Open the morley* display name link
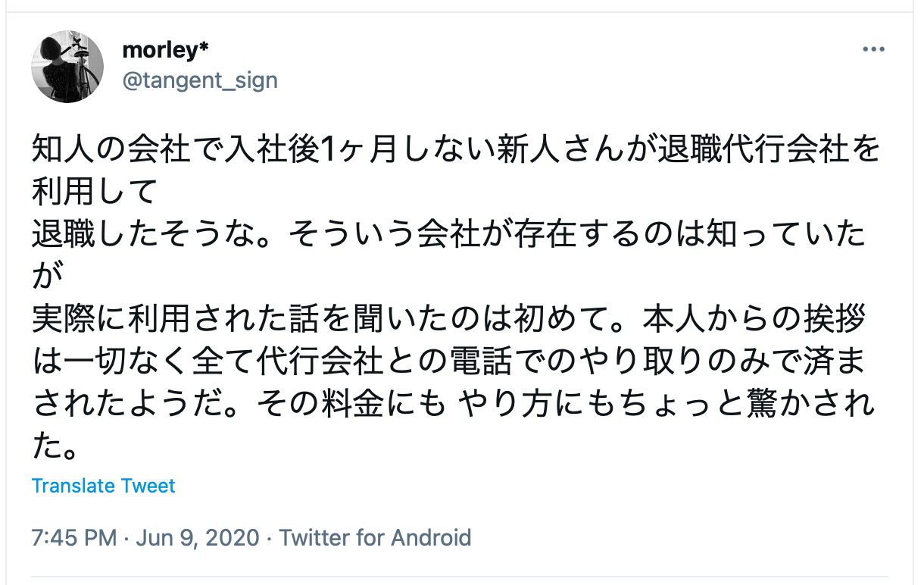This screenshot has height=585, width=924. (x=165, y=49)
